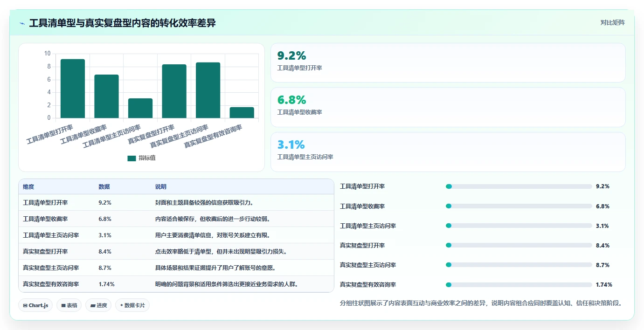The width and height of the screenshot is (644, 330).
Task: Select the 3.1% 工具清单型主页访问率 data card
Action: (448, 152)
